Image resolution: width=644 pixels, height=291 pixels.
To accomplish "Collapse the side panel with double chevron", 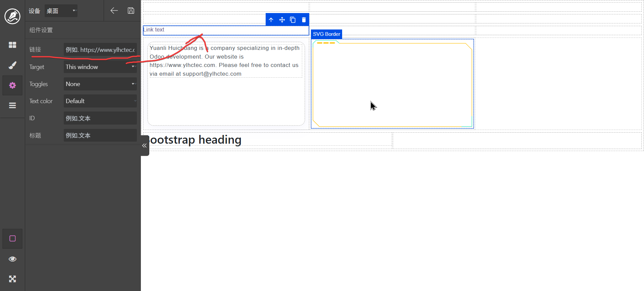I will click(x=145, y=146).
